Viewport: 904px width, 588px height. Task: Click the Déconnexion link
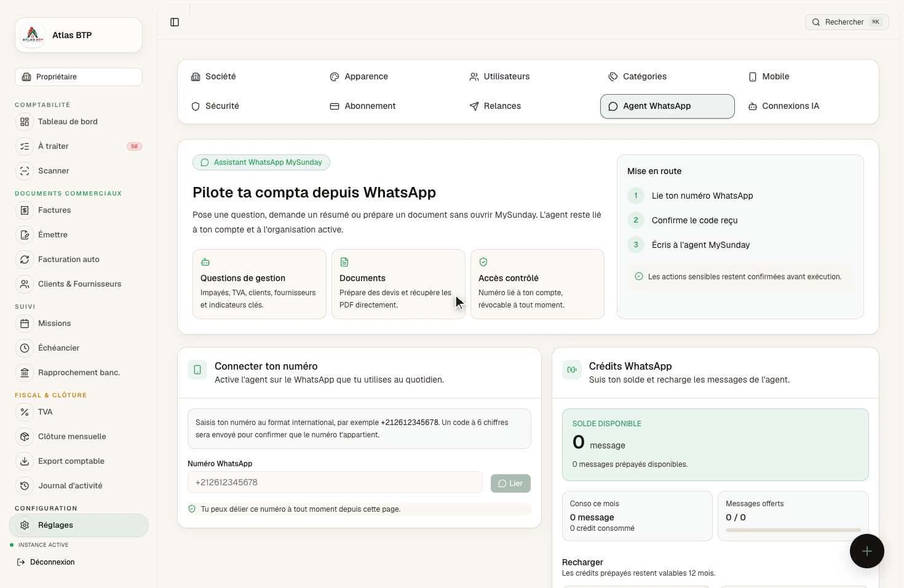click(46, 562)
